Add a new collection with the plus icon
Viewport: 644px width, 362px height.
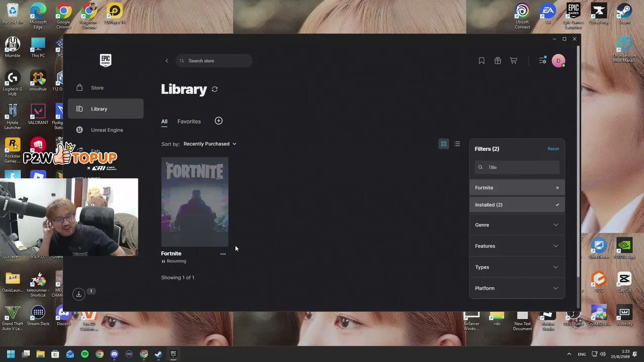pos(218,121)
